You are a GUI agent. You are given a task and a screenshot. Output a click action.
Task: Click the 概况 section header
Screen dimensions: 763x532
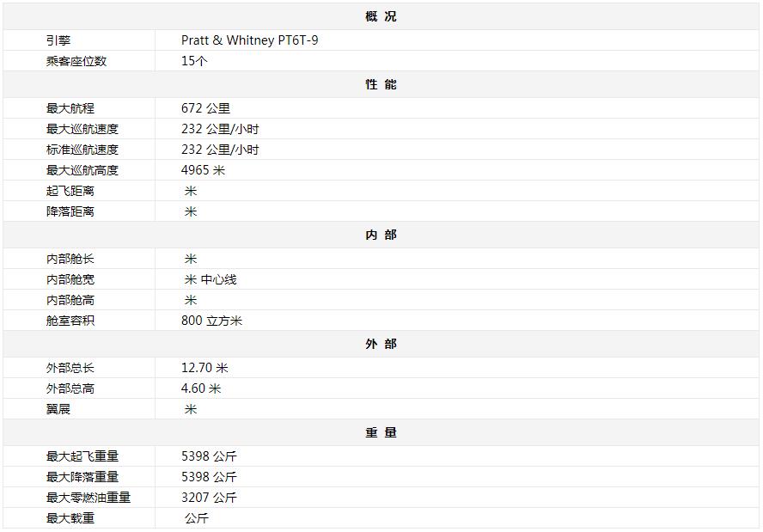click(x=381, y=16)
